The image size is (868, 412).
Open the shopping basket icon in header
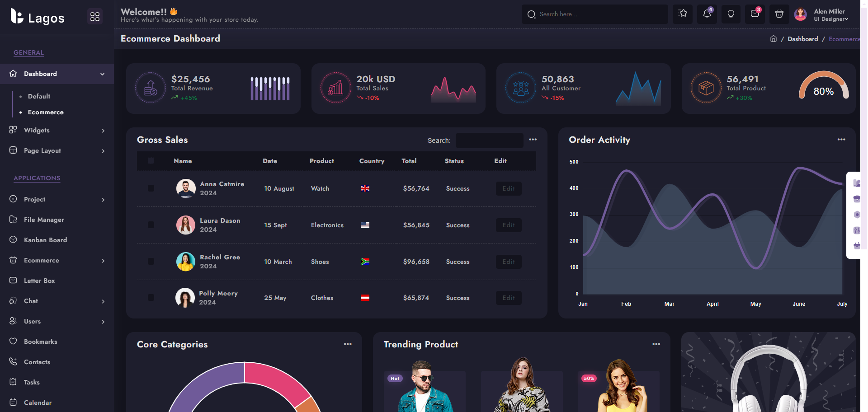tap(778, 14)
